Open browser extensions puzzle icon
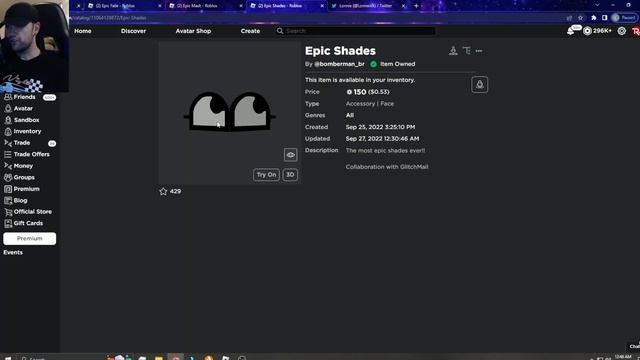This screenshot has width=640, height=360. [593, 18]
